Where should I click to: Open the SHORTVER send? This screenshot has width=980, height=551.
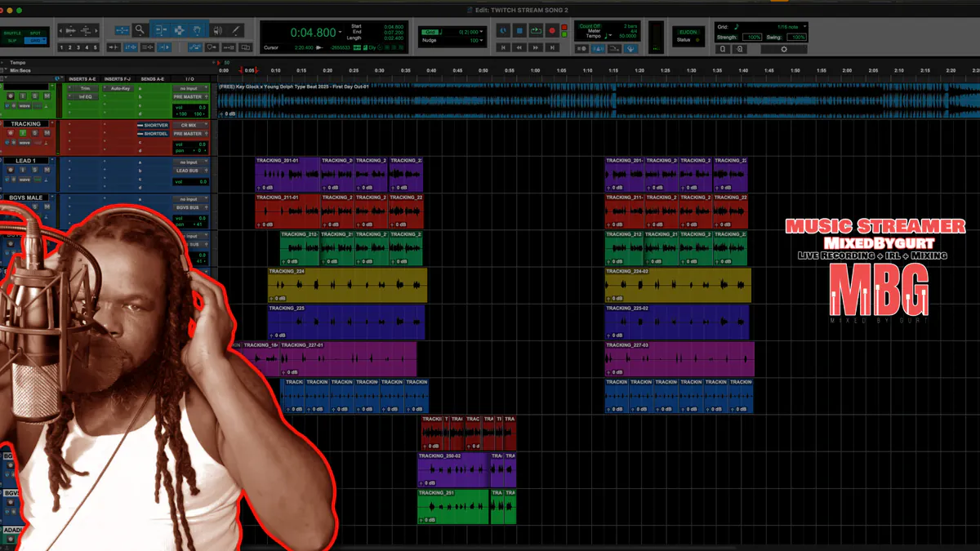pos(153,125)
